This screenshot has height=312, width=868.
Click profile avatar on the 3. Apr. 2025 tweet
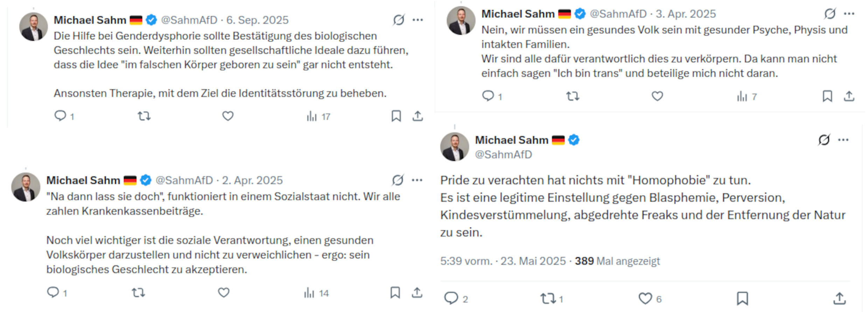pos(461,20)
